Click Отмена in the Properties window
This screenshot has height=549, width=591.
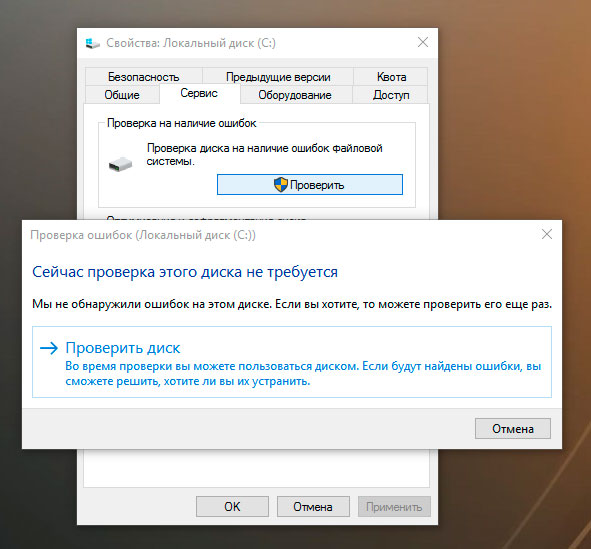[x=313, y=506]
